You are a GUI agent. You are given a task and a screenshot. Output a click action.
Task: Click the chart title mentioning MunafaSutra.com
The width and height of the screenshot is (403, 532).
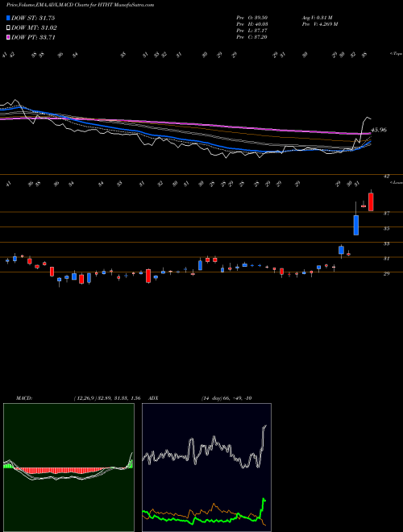[80, 5]
